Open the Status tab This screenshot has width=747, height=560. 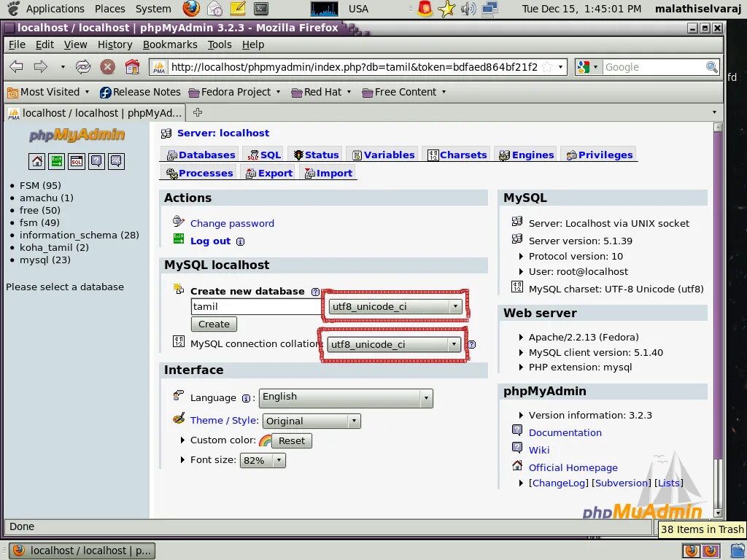[316, 155]
